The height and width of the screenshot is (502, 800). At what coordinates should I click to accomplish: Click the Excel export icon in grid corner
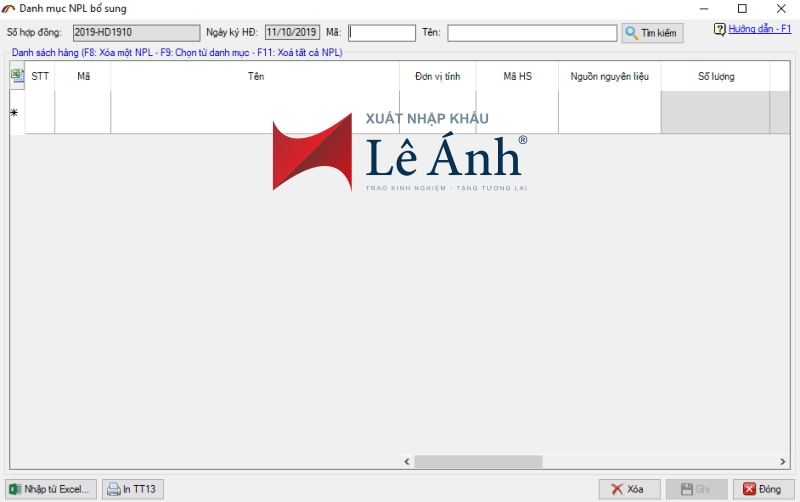point(17,75)
